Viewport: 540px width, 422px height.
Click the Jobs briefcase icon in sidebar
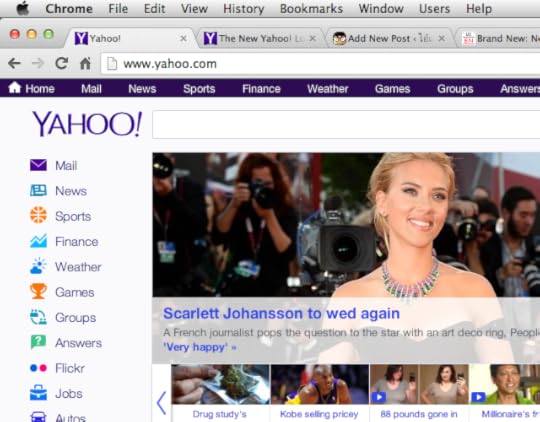[x=38, y=393]
